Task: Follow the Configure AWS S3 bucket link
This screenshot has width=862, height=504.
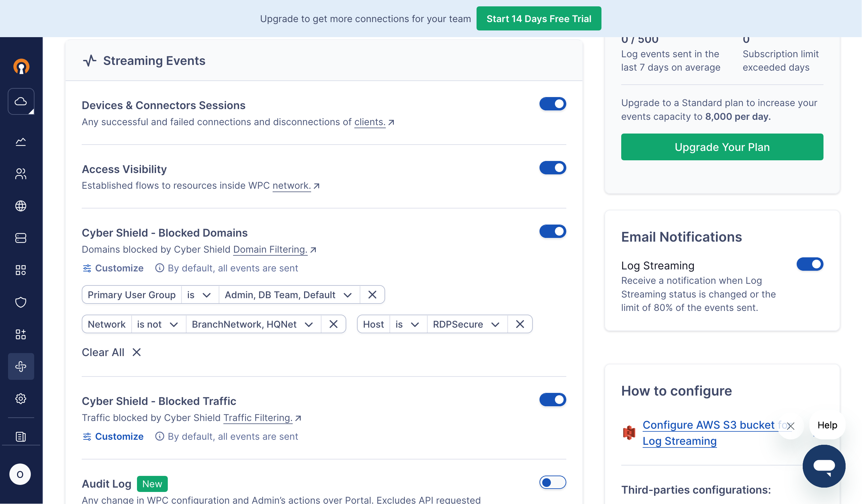Action: pos(709,425)
